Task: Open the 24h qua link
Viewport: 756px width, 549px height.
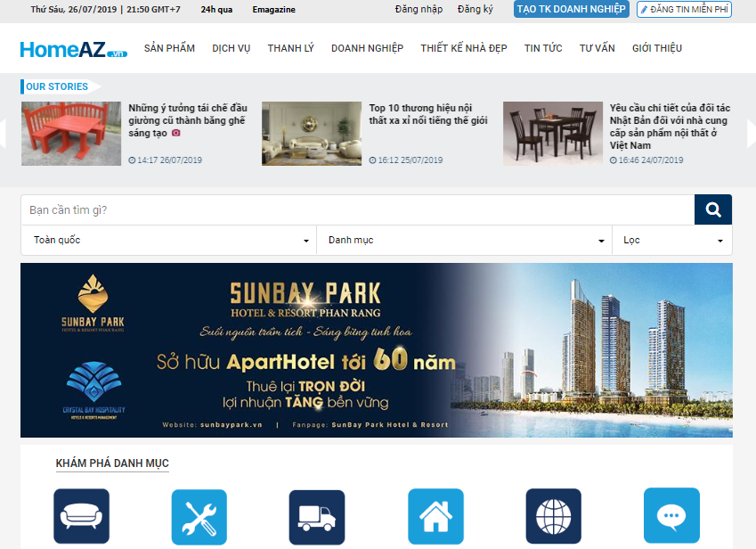Action: pyautogui.click(x=216, y=10)
